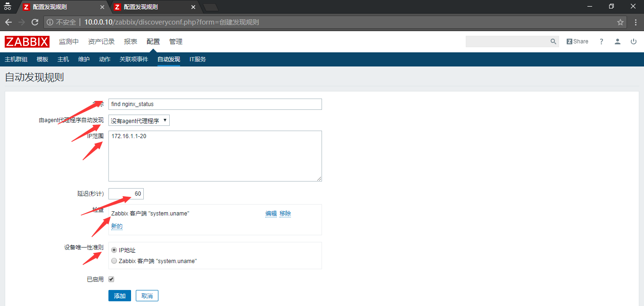Open the 管理 menu
The image size is (644, 306).
pos(176,41)
